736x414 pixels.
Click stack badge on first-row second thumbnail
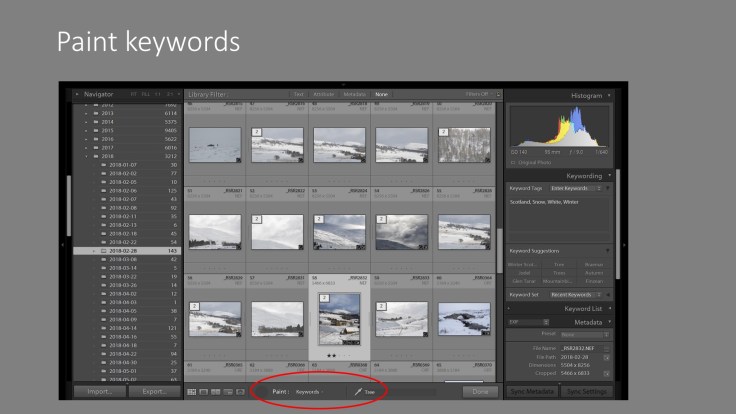click(257, 132)
